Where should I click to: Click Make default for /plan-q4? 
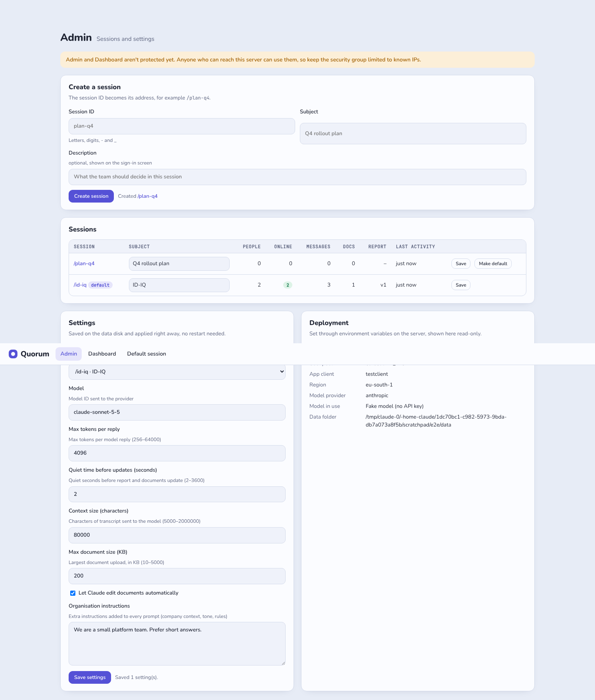coord(493,264)
